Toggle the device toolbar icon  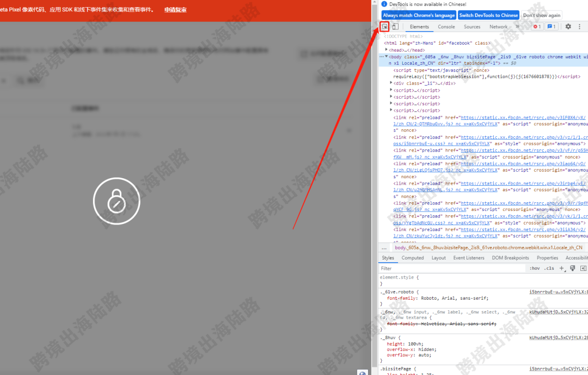click(395, 27)
